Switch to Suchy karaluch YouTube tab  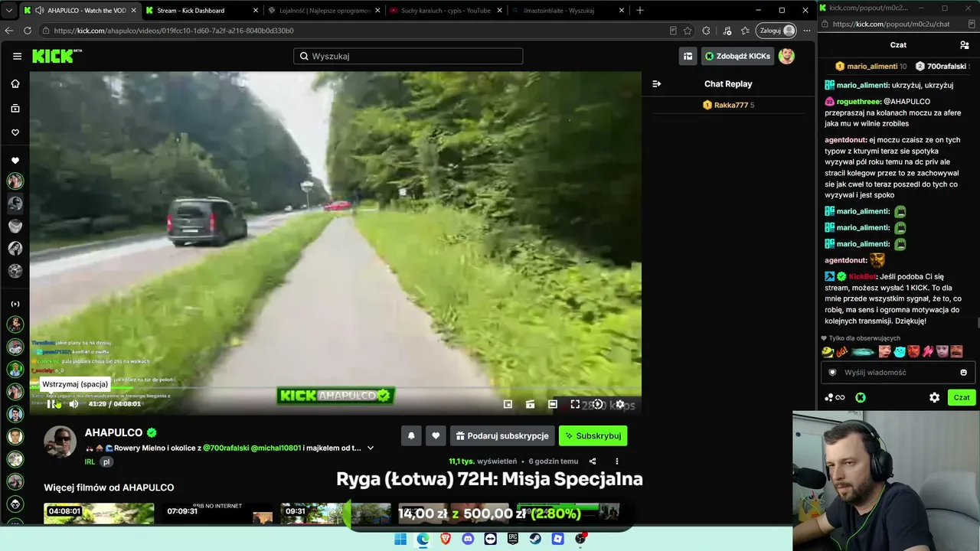click(444, 11)
